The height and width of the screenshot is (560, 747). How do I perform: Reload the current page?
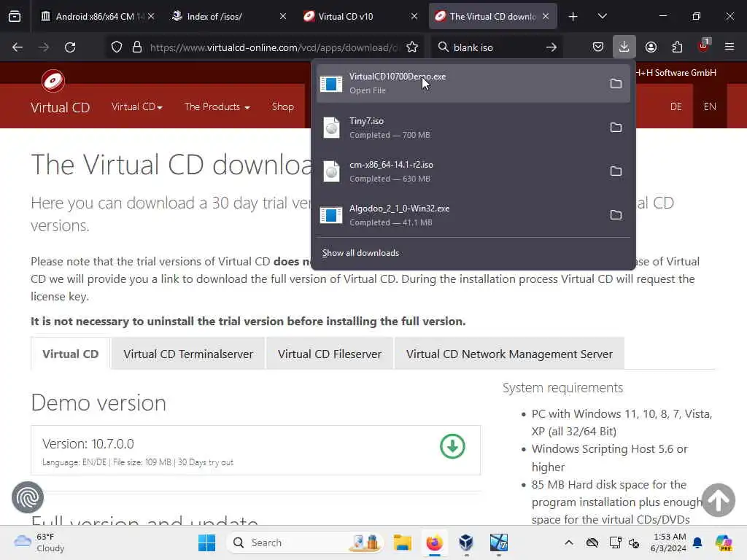70,47
